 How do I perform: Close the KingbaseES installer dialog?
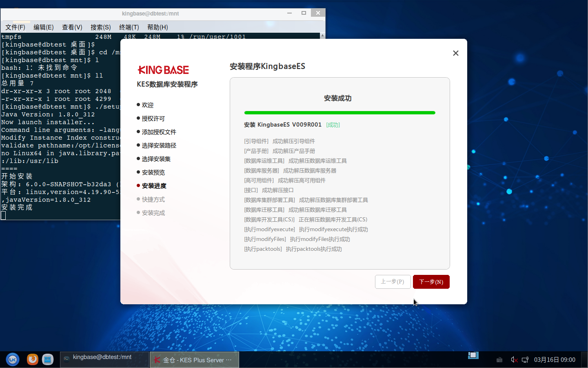click(x=456, y=53)
